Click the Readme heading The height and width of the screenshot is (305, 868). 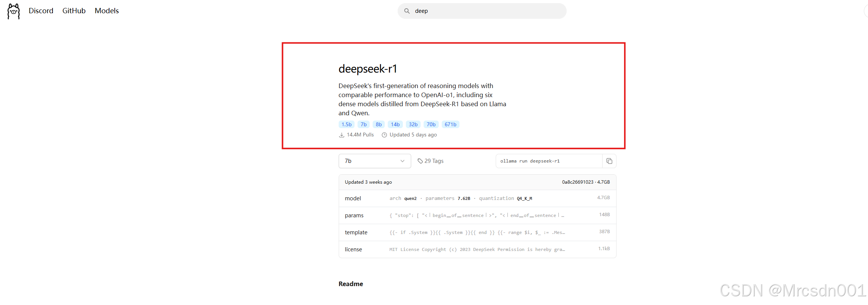tap(351, 284)
